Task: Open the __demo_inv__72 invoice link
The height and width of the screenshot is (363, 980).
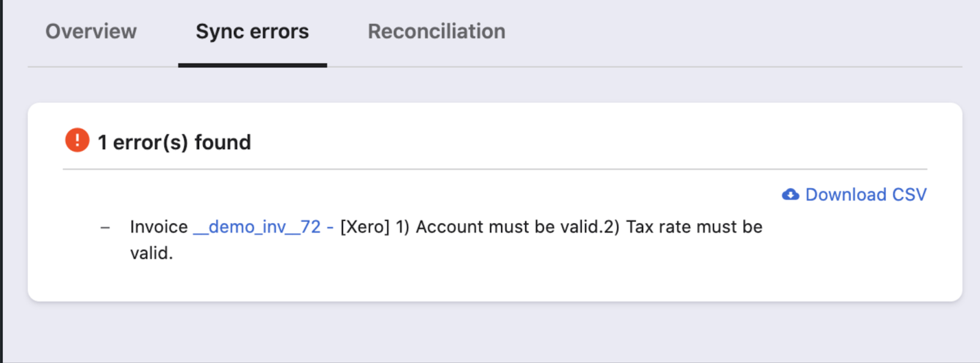Action: pos(257,227)
